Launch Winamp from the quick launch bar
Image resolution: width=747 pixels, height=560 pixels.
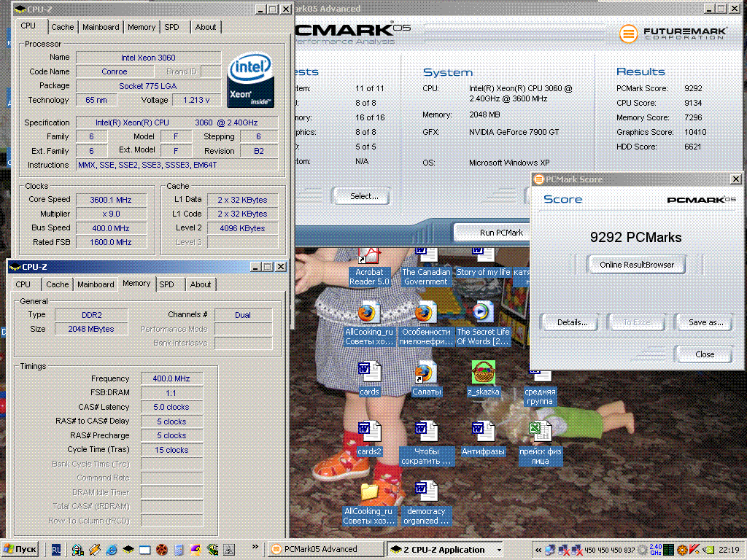point(95,550)
